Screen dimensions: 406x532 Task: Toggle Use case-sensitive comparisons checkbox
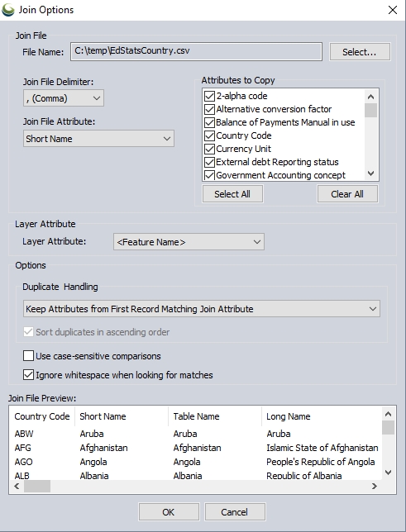point(29,356)
